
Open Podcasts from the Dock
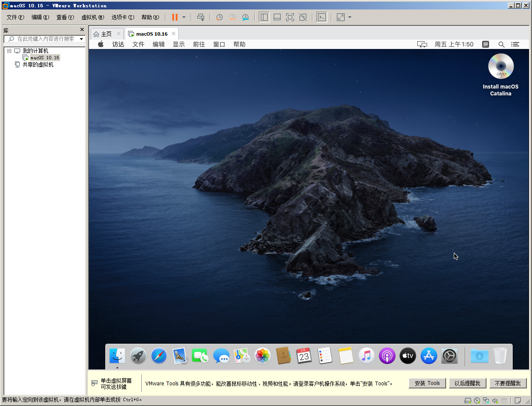[x=387, y=356]
